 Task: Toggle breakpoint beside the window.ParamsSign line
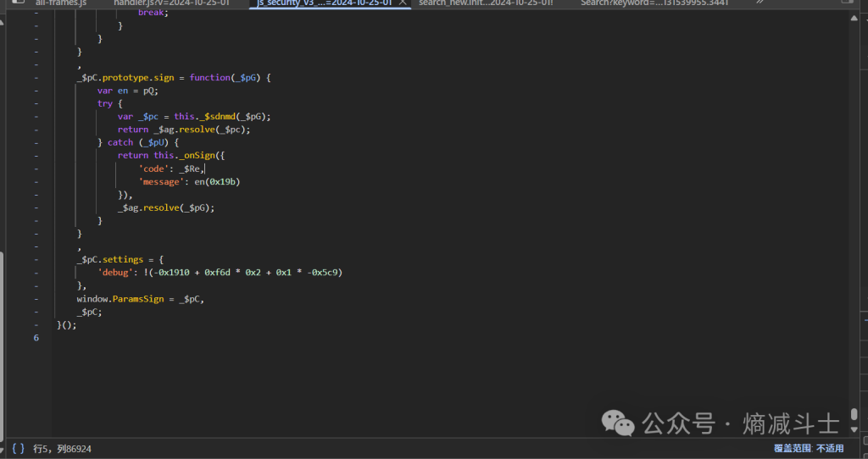(36, 299)
